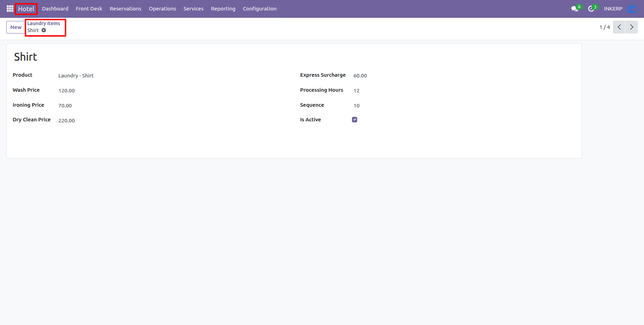
Task: Open the Operations menu
Action: [x=162, y=9]
